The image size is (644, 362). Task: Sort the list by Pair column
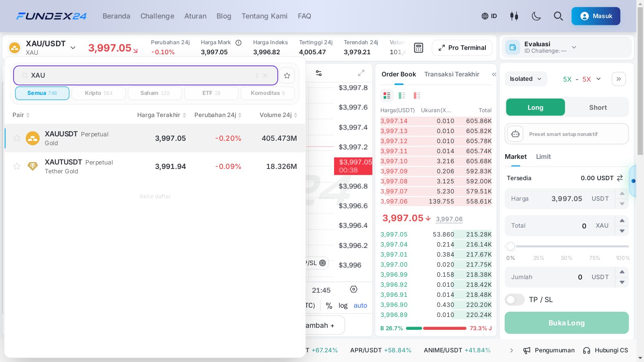(x=21, y=115)
